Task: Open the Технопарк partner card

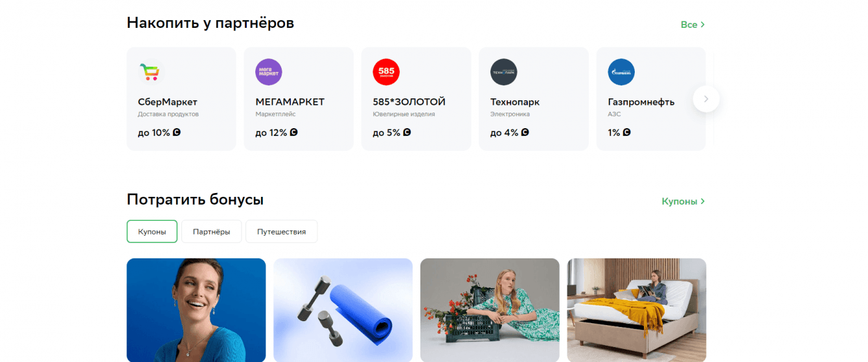Action: click(534, 99)
